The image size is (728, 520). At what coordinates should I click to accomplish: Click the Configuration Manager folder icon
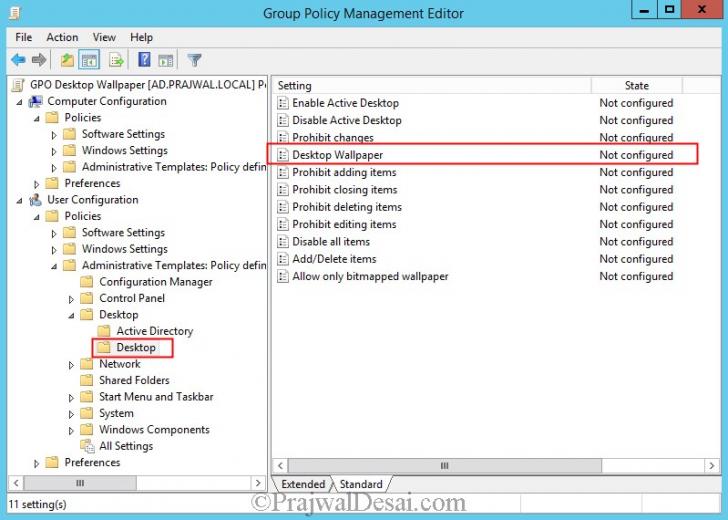(87, 282)
